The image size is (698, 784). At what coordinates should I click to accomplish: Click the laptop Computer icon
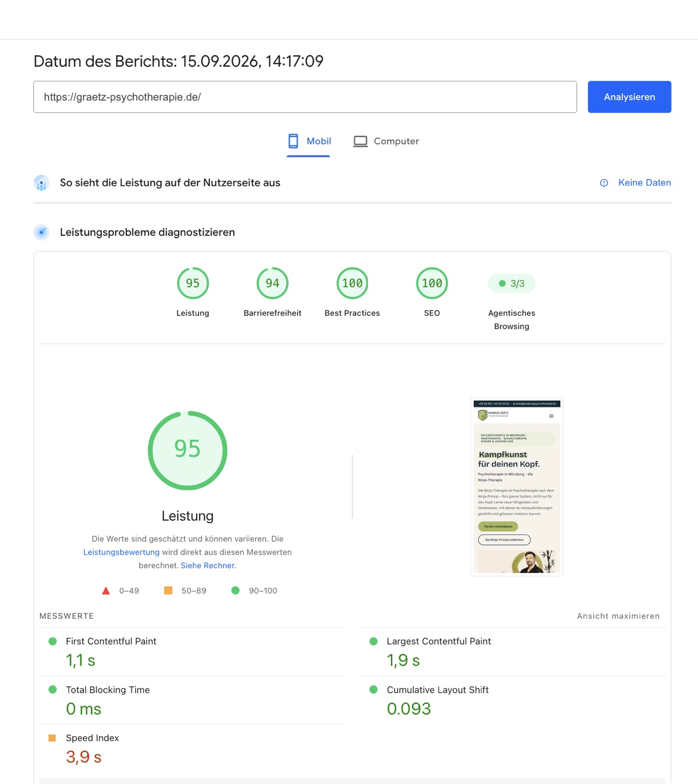[x=360, y=142]
